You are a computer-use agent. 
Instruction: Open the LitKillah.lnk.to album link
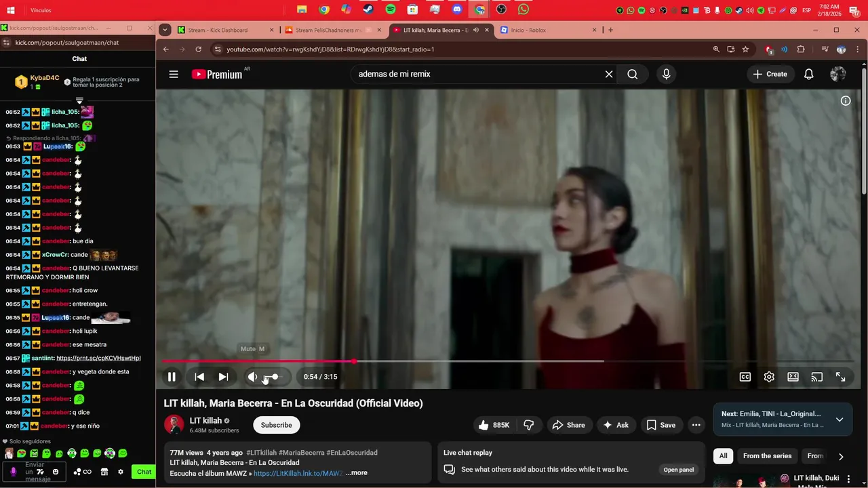click(x=298, y=473)
